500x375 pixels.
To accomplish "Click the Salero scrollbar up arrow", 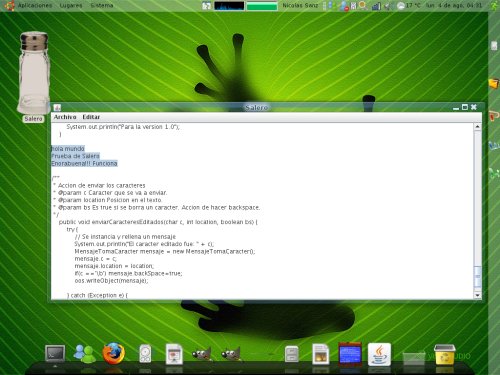I will 477,127.
